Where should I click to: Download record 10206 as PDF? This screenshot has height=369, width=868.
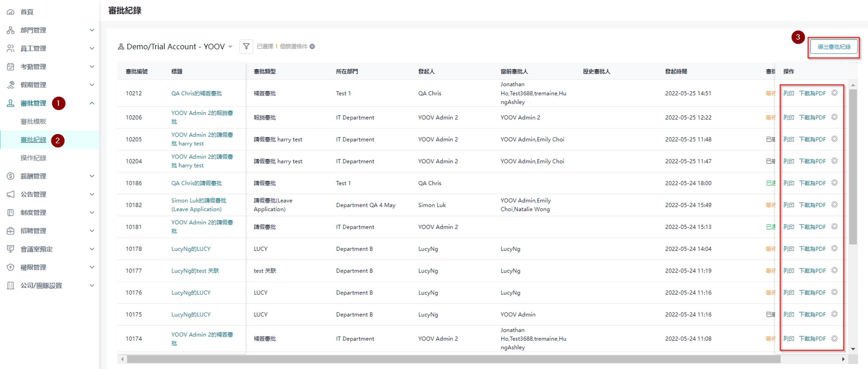(x=812, y=117)
